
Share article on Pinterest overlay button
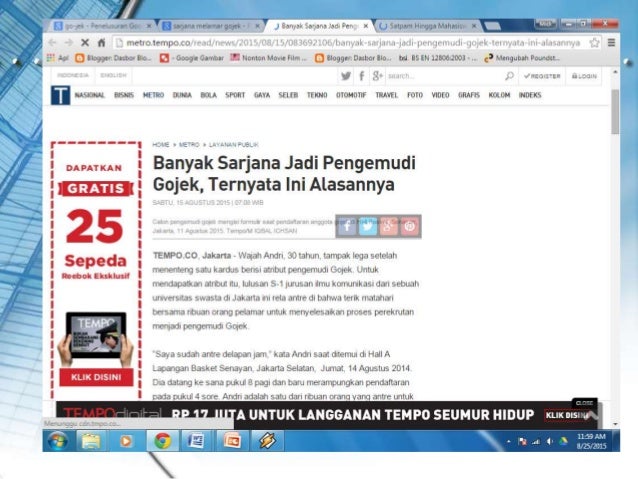pyautogui.click(x=410, y=226)
